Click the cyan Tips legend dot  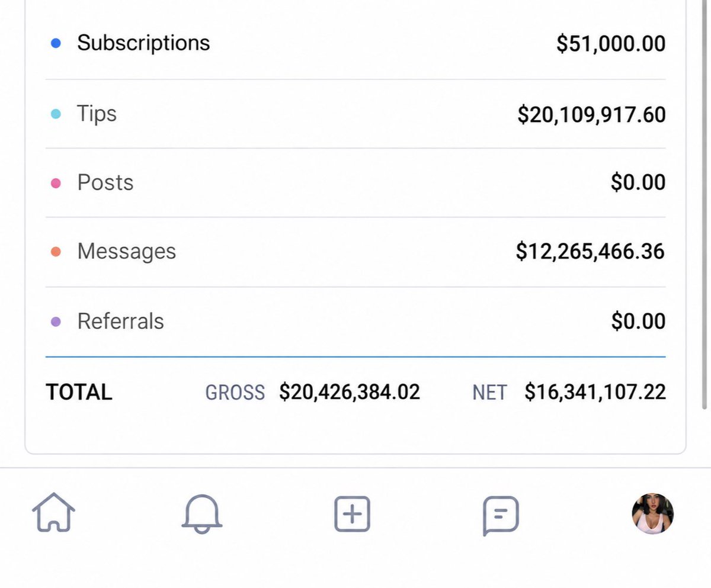[x=56, y=114]
